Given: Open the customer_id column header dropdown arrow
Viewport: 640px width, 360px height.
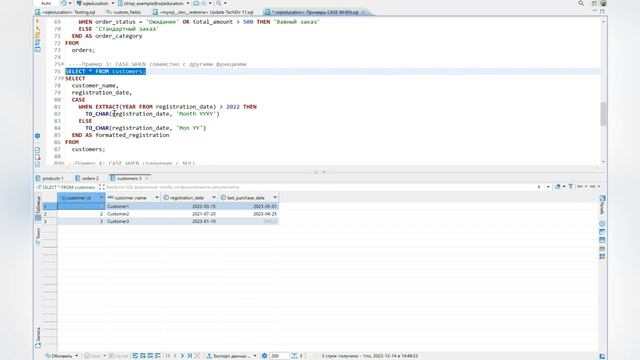Looking at the screenshot, I should pyautogui.click(x=101, y=198).
